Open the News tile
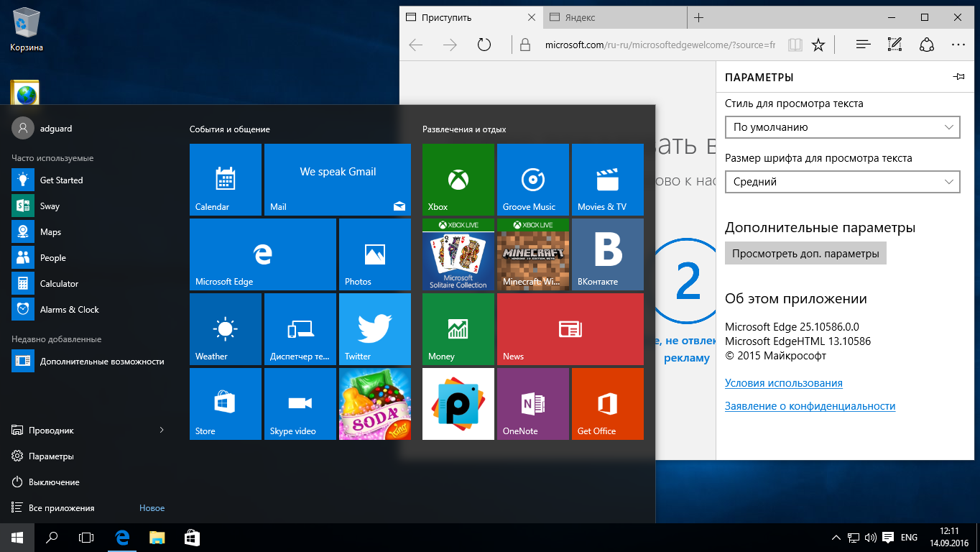This screenshot has width=980, height=552. pos(570,329)
